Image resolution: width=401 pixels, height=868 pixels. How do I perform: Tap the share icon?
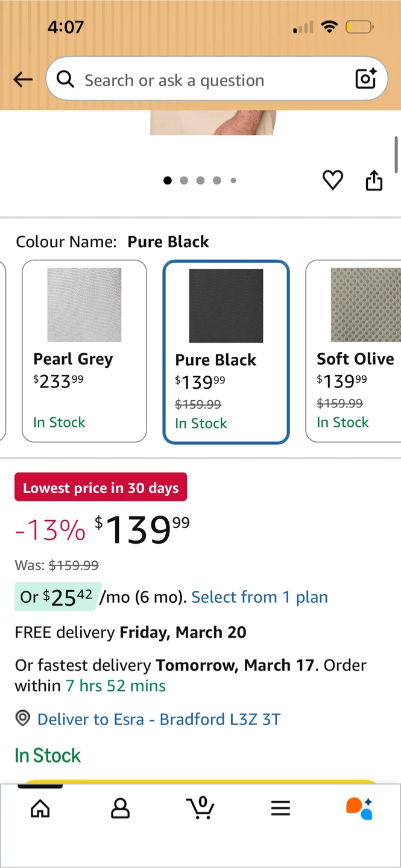[x=374, y=180]
